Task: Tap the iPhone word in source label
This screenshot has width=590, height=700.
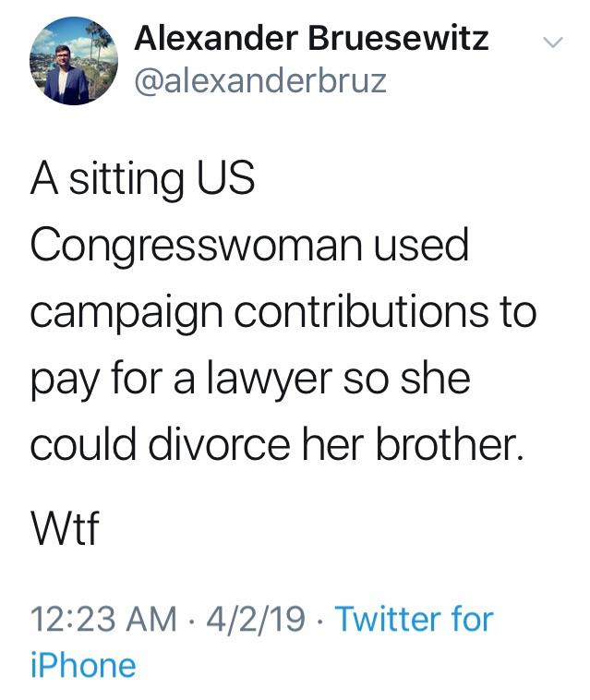Action: click(x=83, y=665)
